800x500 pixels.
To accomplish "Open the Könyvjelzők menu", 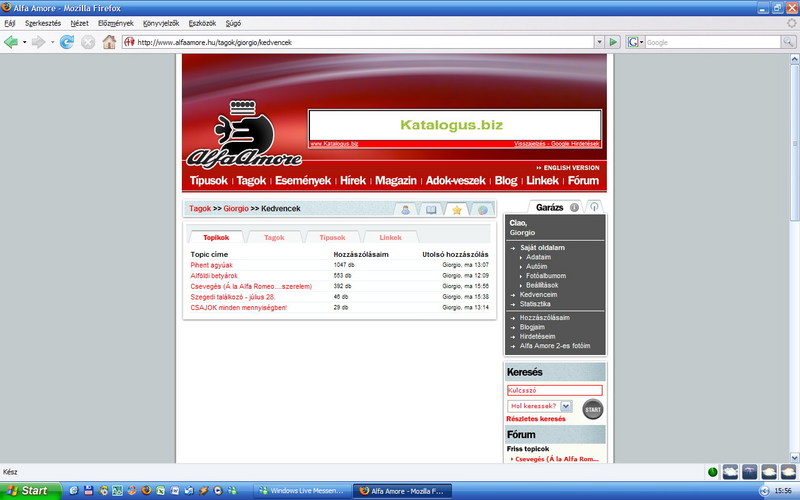I will pos(161,23).
